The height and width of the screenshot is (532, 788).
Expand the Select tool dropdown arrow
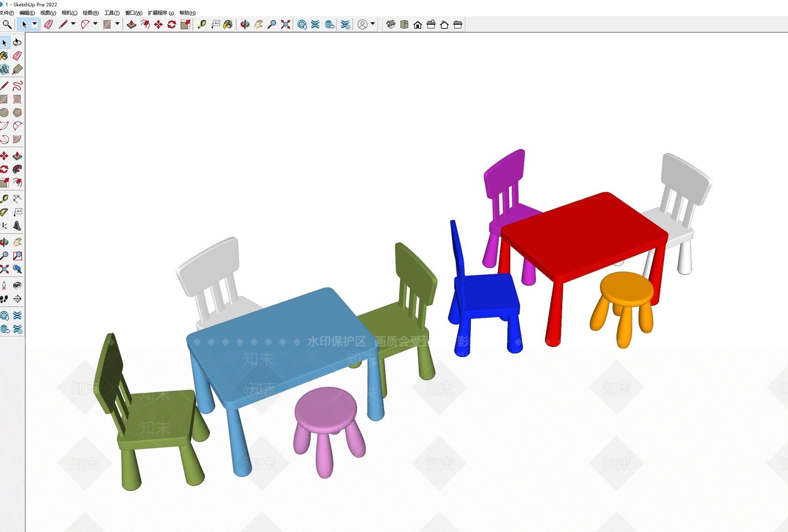tap(34, 24)
